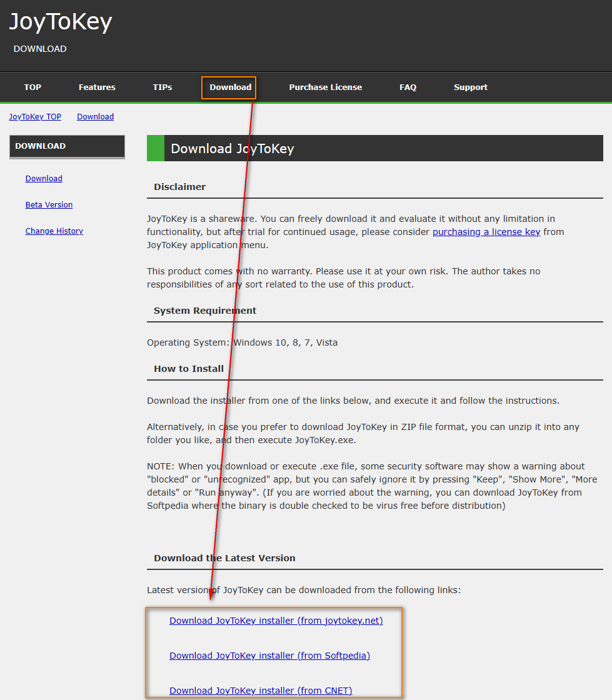Open the TOP navigation menu item
Screen dimensions: 612x700
coord(33,87)
